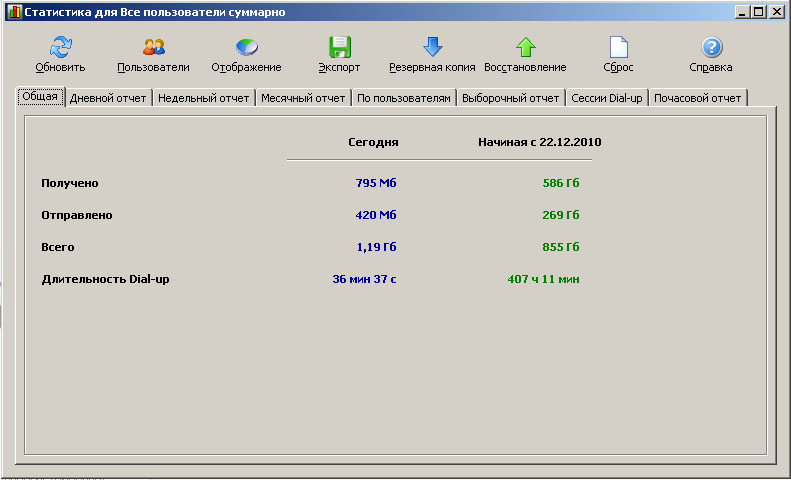Click the 420 Мб sent today value
The height and width of the screenshot is (480, 791).
[376, 215]
